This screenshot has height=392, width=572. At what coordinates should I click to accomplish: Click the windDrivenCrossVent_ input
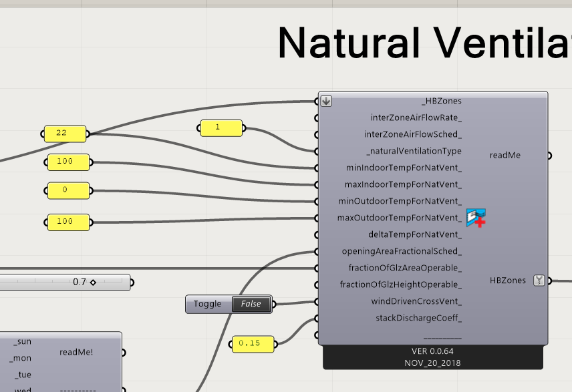416,302
